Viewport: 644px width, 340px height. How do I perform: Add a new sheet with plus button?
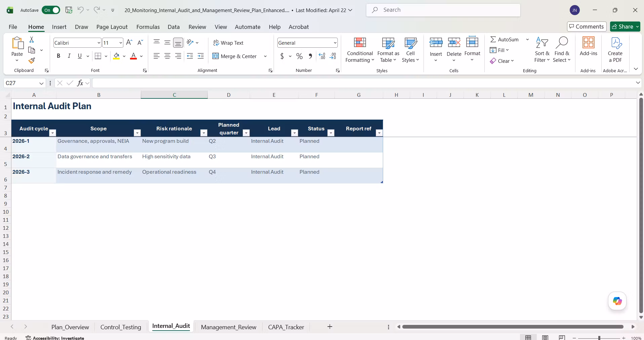[x=330, y=327]
